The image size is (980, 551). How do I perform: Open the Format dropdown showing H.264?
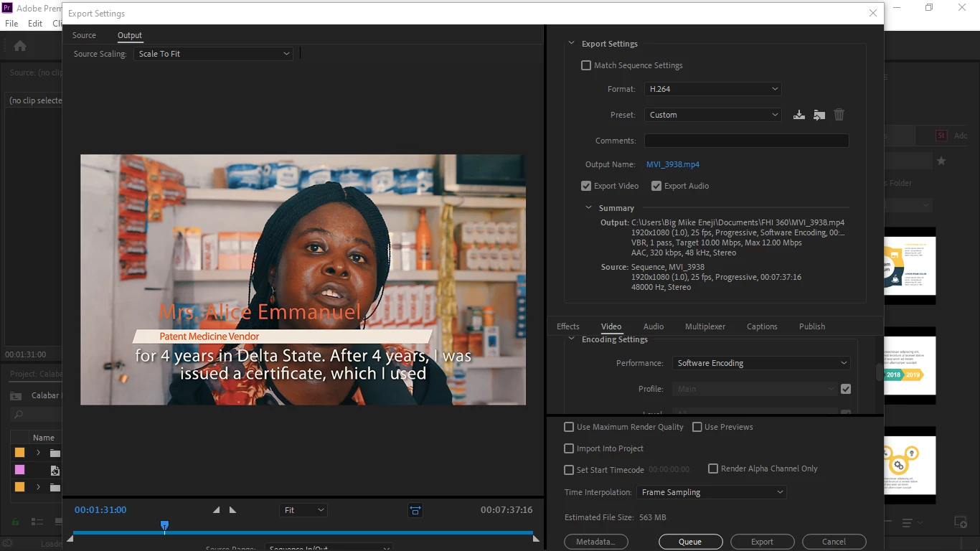713,89
